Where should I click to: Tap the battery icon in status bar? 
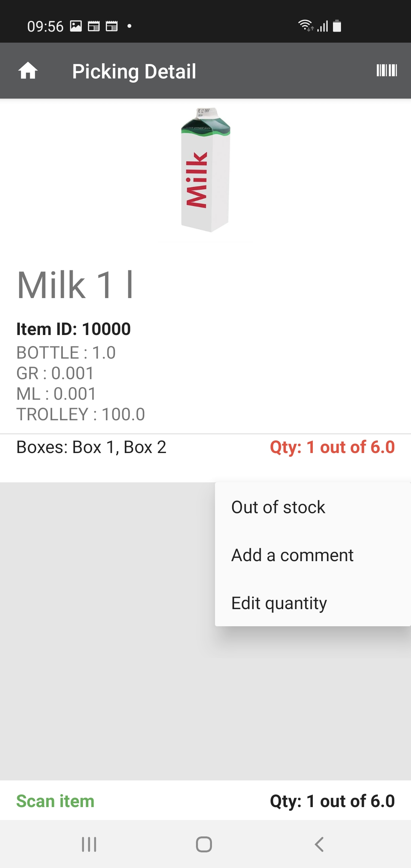click(337, 26)
